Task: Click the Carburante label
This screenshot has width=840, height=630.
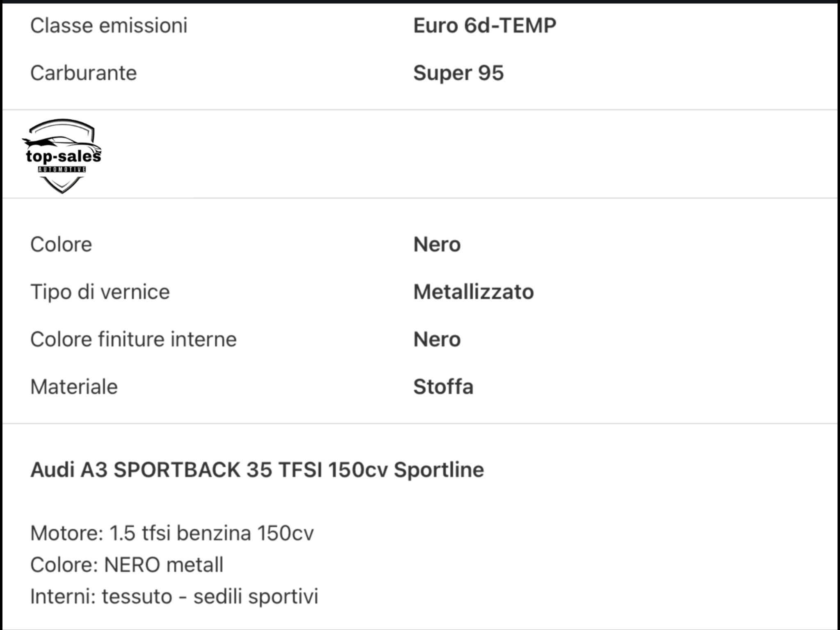Action: [x=83, y=73]
